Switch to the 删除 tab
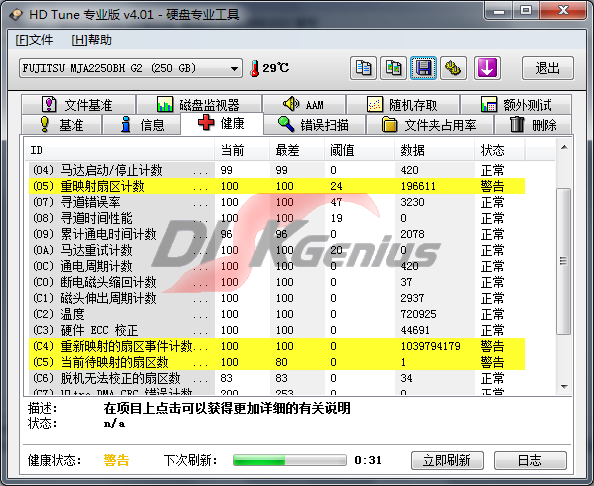 (533, 124)
